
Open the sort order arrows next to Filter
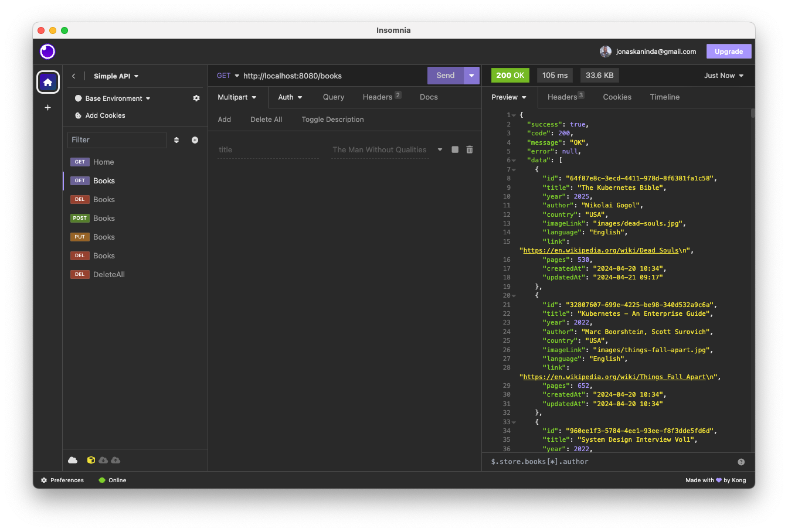click(x=176, y=140)
